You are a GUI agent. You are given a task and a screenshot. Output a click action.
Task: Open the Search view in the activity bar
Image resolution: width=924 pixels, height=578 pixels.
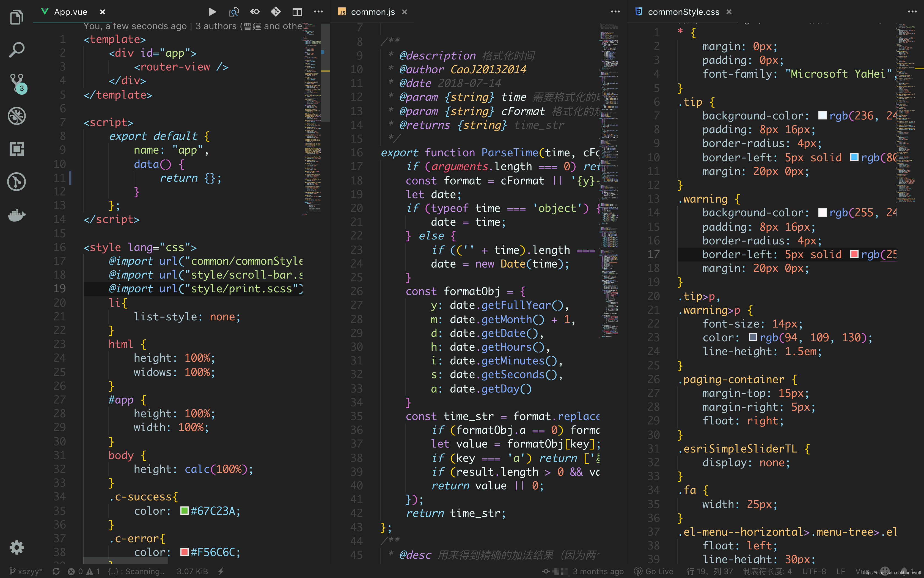point(16,50)
